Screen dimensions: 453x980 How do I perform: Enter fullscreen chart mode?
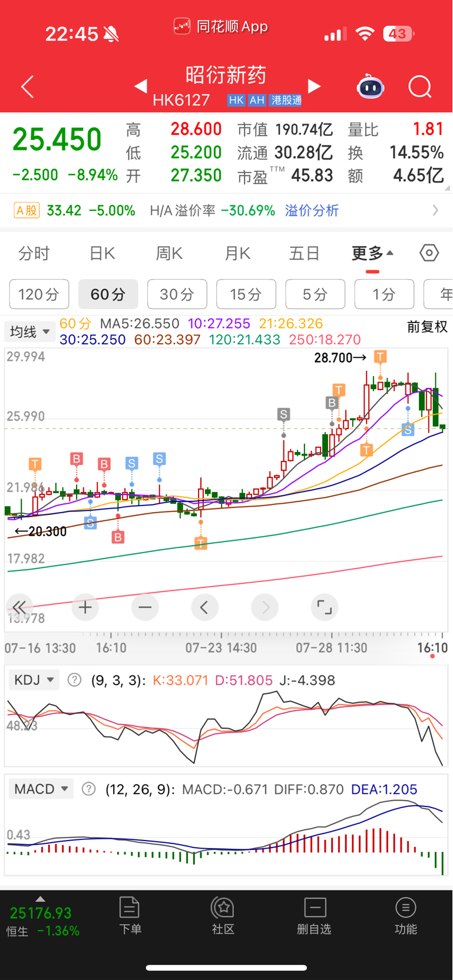325,607
